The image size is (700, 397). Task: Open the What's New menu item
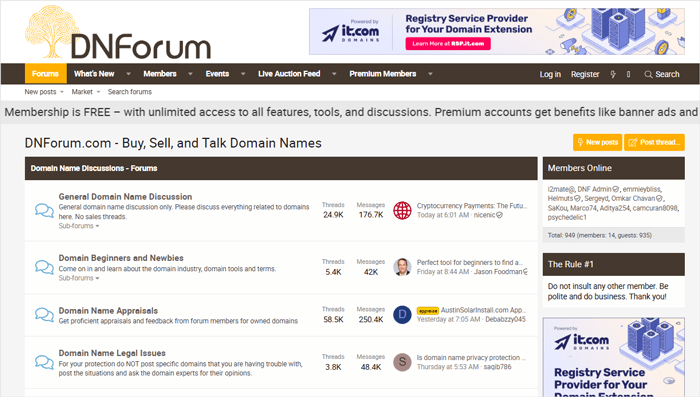(x=94, y=74)
